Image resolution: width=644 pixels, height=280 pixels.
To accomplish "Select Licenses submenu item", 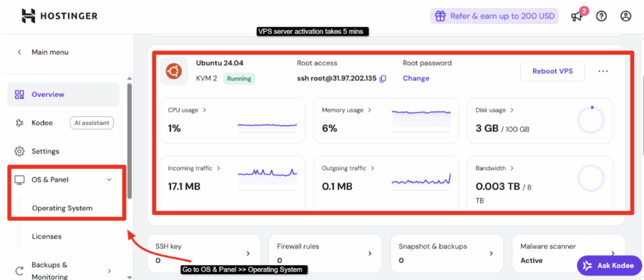I will pyautogui.click(x=47, y=237).
